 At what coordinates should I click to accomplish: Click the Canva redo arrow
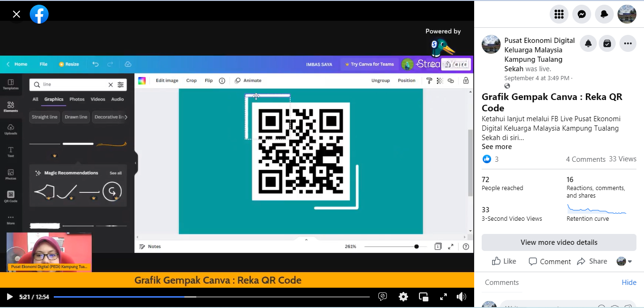click(x=110, y=64)
